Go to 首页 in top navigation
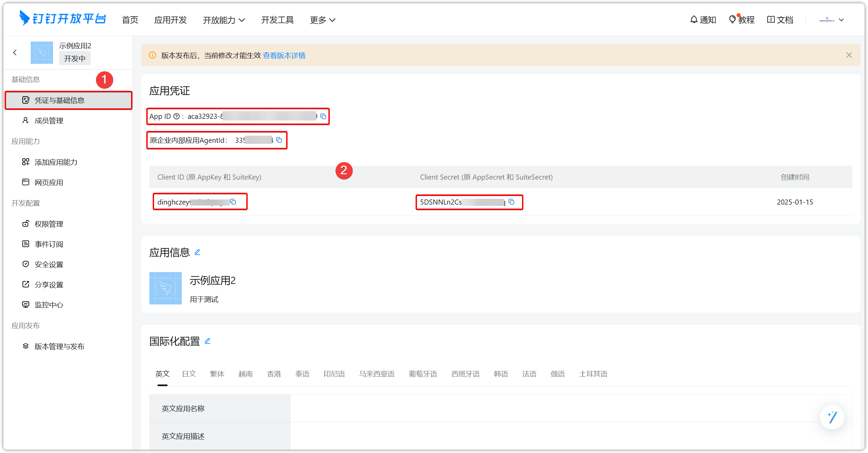 (130, 20)
